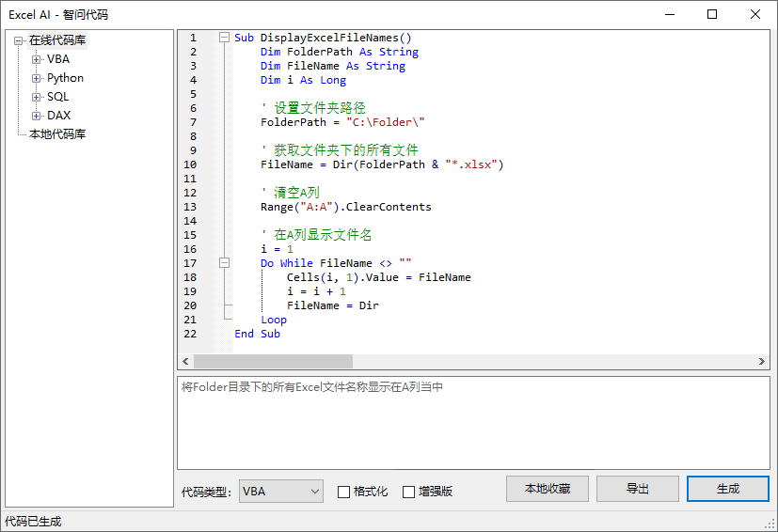Close the Excel AI window
The width and height of the screenshot is (778, 532).
click(x=755, y=14)
